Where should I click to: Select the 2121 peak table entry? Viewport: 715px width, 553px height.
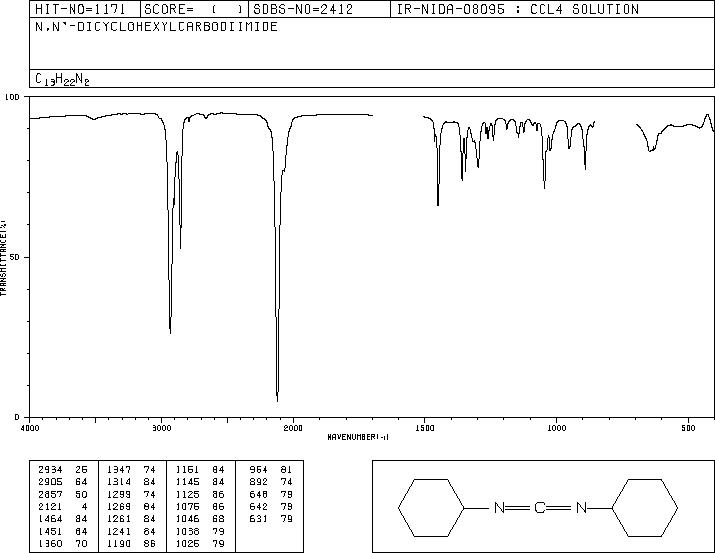(x=63, y=506)
